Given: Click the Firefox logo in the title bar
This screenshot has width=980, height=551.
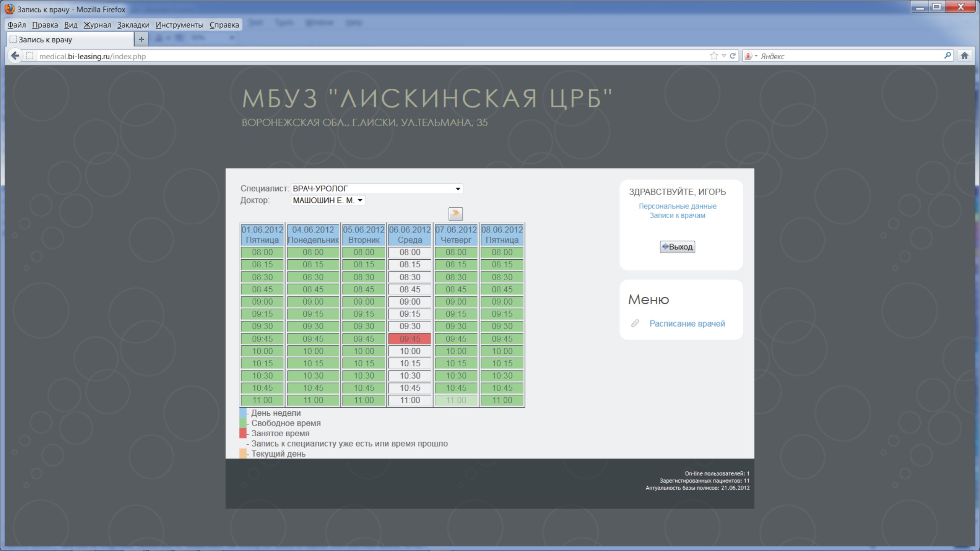Looking at the screenshot, I should point(9,9).
